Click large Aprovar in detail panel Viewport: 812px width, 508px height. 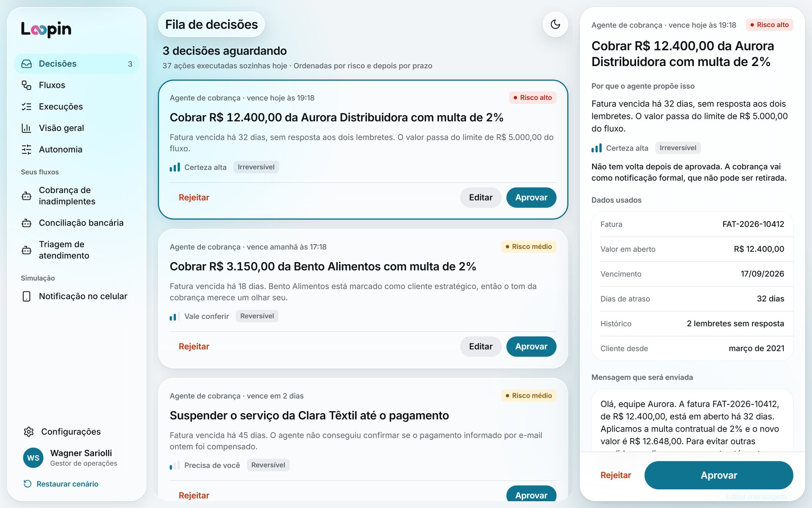click(x=719, y=475)
